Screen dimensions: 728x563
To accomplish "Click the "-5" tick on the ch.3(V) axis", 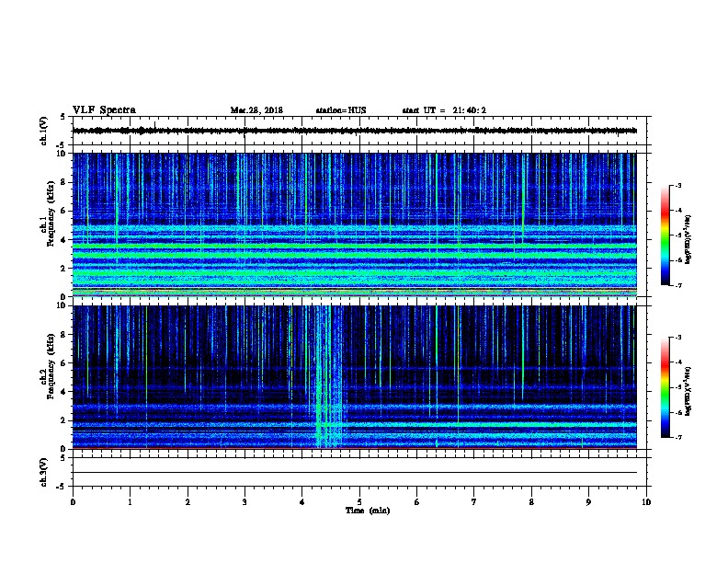I will point(62,487).
